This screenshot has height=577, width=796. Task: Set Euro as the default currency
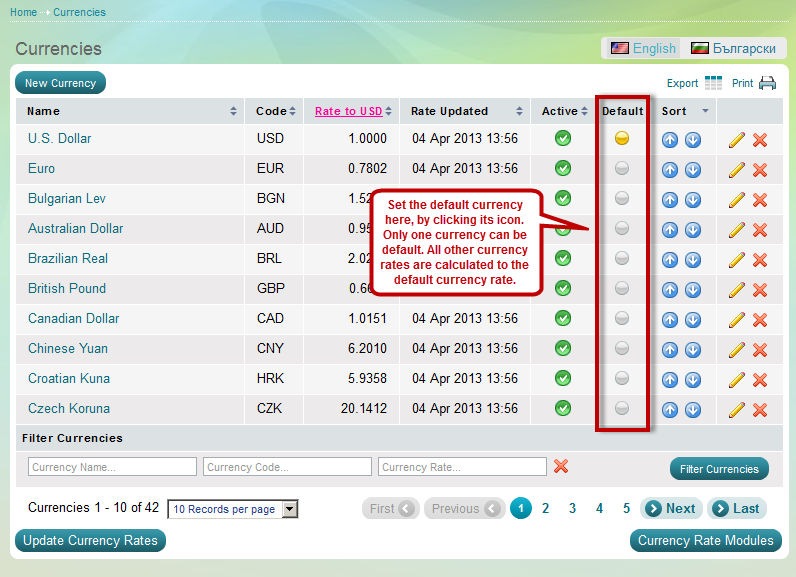tap(622, 168)
